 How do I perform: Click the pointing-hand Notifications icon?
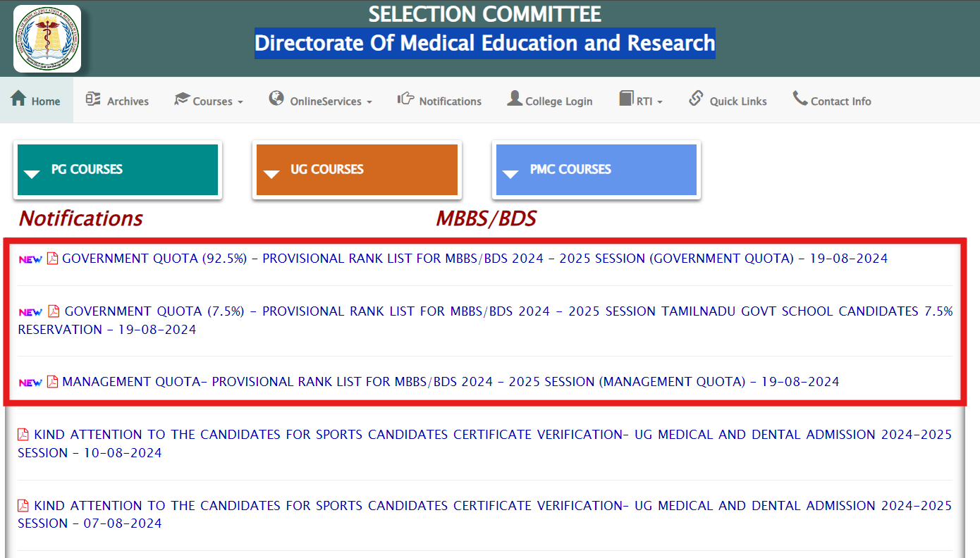pyautogui.click(x=406, y=99)
